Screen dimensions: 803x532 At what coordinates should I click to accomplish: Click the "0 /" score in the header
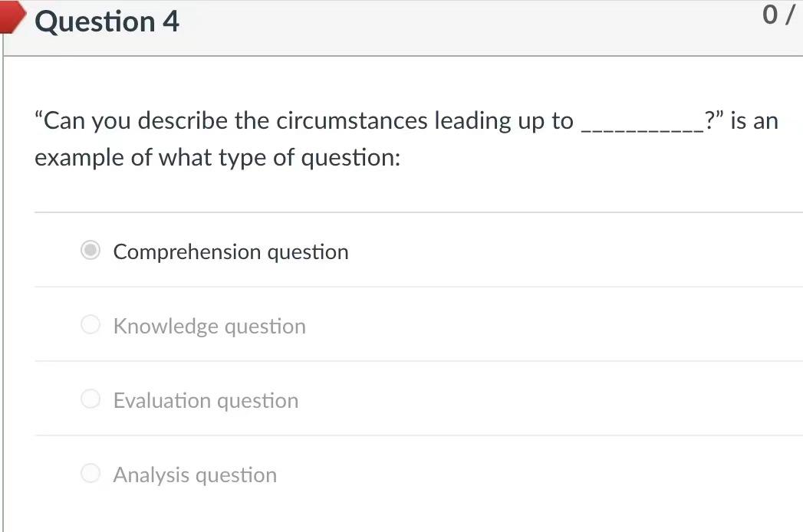coord(778,15)
